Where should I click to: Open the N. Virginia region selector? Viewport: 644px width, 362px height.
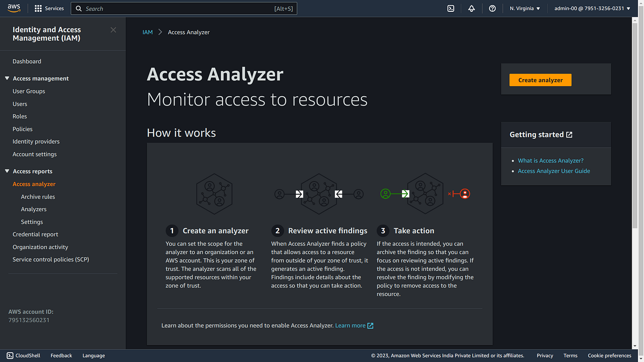tap(524, 8)
